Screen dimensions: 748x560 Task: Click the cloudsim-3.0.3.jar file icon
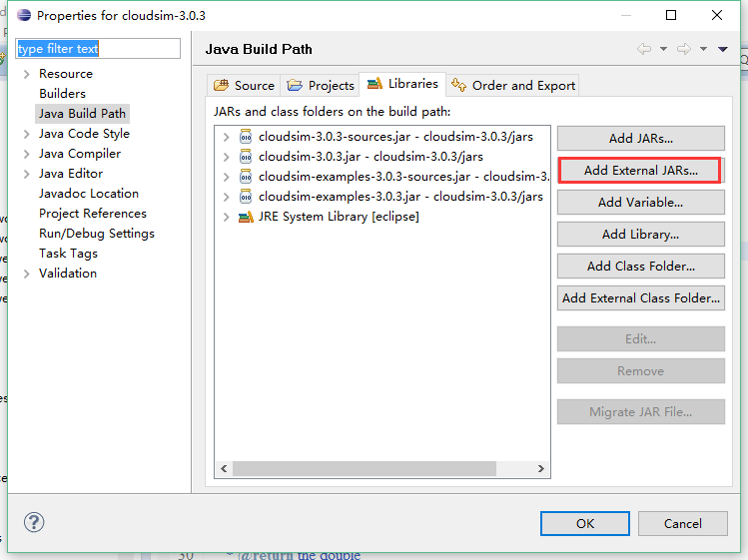246,157
